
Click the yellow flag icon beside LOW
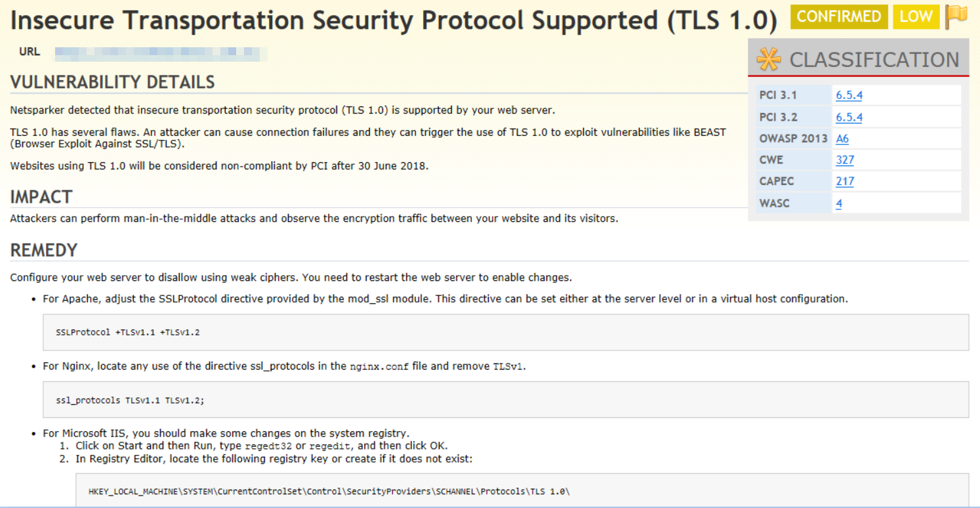(956, 16)
